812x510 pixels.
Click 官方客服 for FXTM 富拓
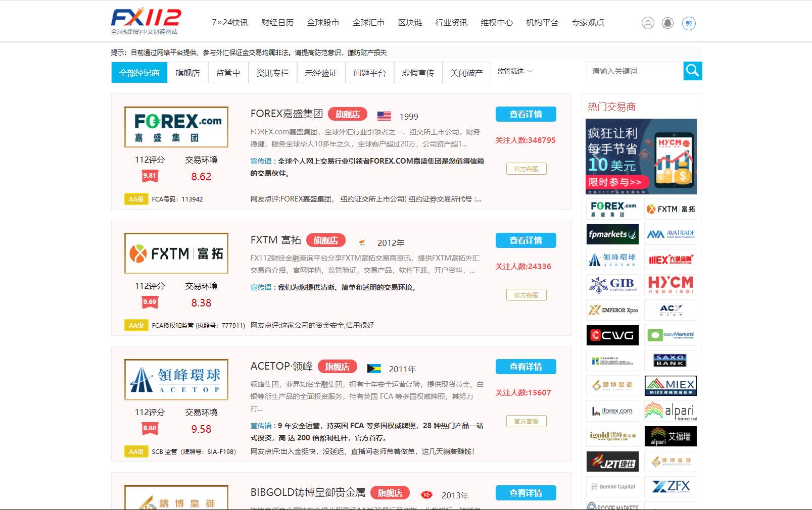tap(526, 295)
